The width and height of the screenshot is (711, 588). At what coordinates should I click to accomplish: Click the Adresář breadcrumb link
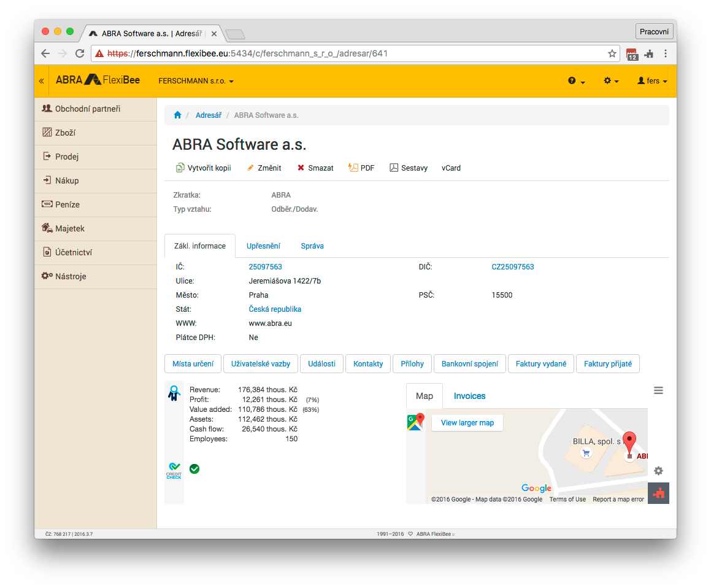tap(209, 115)
